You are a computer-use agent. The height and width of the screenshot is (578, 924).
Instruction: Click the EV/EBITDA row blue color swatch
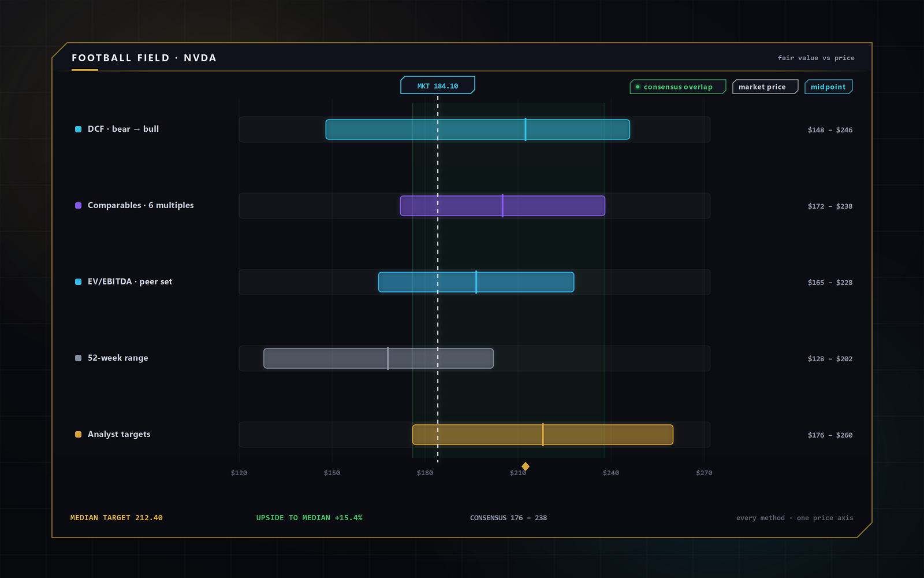[78, 281]
